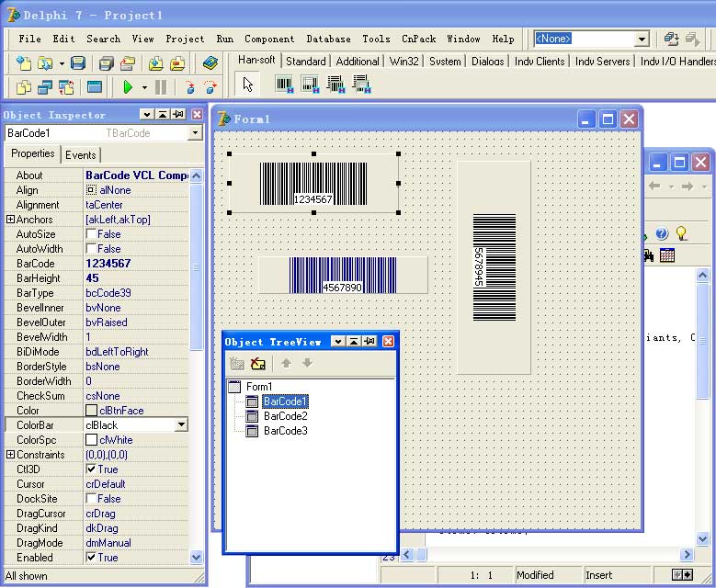This screenshot has height=588, width=716.
Task: Toggle the DockSite False checkbox
Action: coord(91,499)
